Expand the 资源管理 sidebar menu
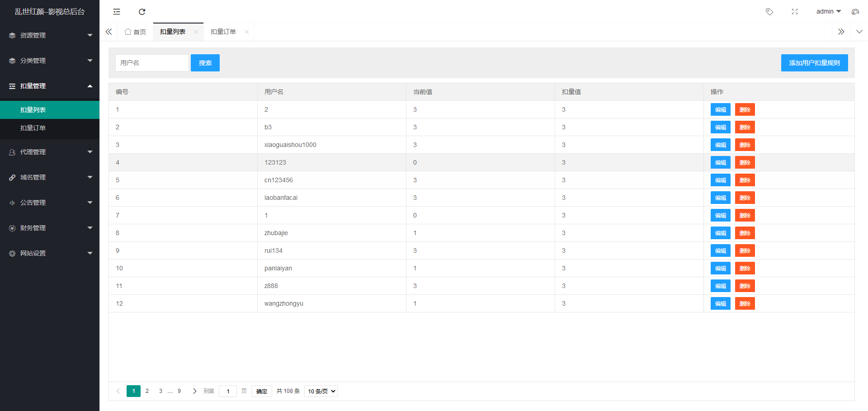 click(50, 35)
